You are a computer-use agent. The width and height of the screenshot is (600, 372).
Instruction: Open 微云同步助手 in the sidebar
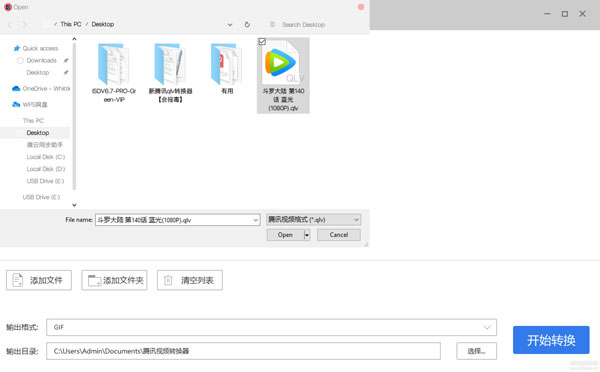(44, 145)
